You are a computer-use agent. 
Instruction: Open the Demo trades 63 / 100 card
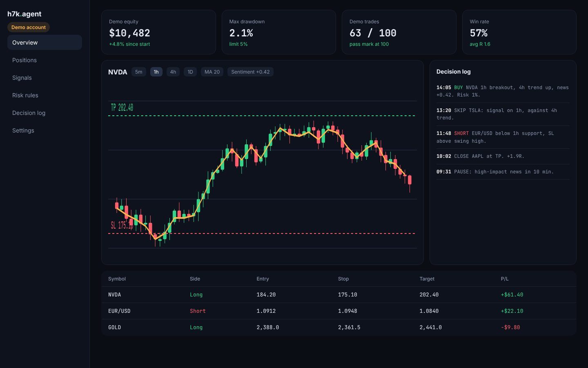pos(399,32)
